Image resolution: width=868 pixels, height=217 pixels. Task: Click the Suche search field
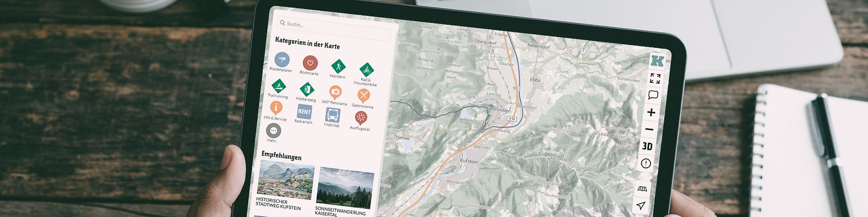334,28
